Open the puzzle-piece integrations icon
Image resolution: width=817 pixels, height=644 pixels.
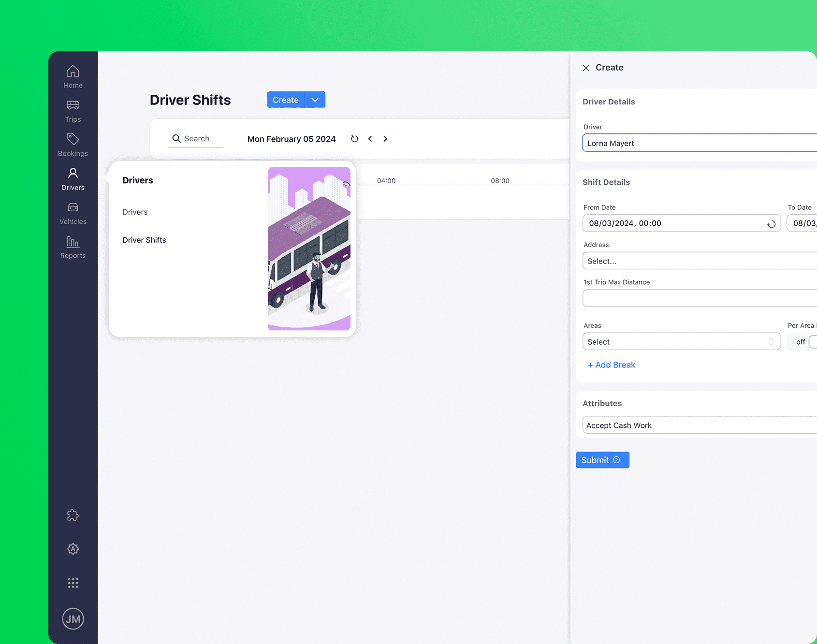tap(73, 515)
